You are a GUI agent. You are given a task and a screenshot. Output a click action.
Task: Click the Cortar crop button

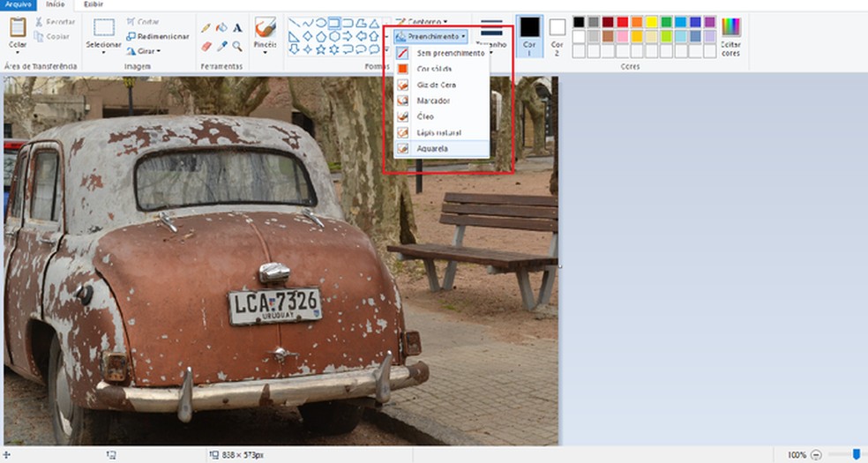(x=143, y=21)
